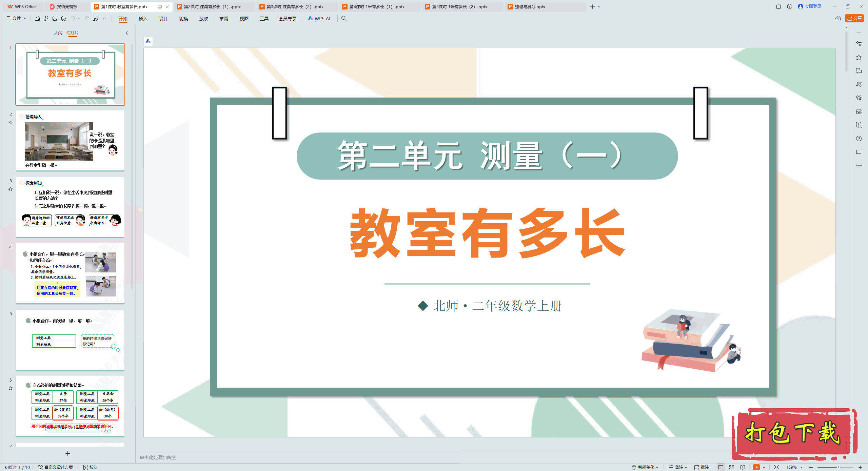The width and height of the screenshot is (868, 471).
Task: Click the 分享 share button
Action: (x=854, y=18)
